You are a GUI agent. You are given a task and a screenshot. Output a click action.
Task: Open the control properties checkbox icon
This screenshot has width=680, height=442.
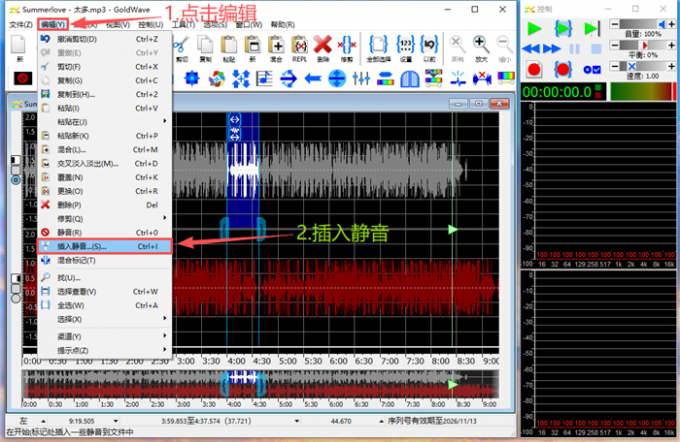[591, 68]
